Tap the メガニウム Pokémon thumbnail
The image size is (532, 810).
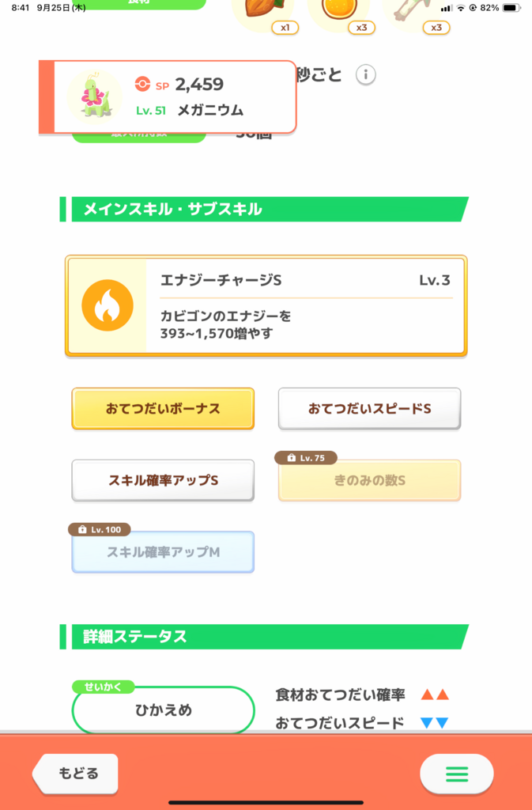click(x=95, y=96)
